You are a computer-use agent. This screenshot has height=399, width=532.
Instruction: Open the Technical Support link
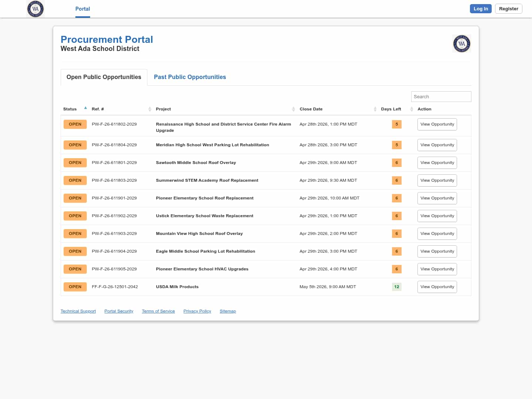pos(78,311)
